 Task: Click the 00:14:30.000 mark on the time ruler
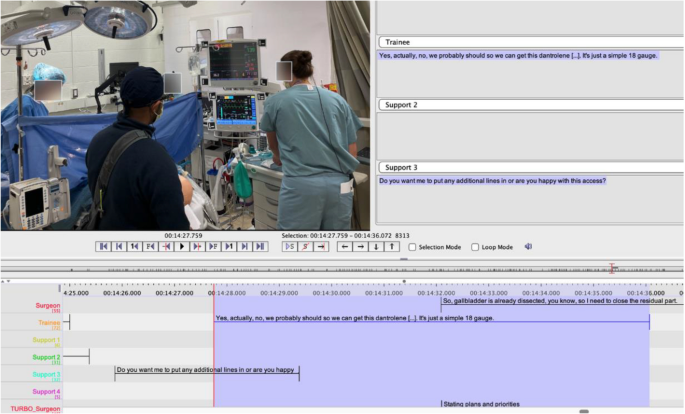pyautogui.click(x=331, y=293)
